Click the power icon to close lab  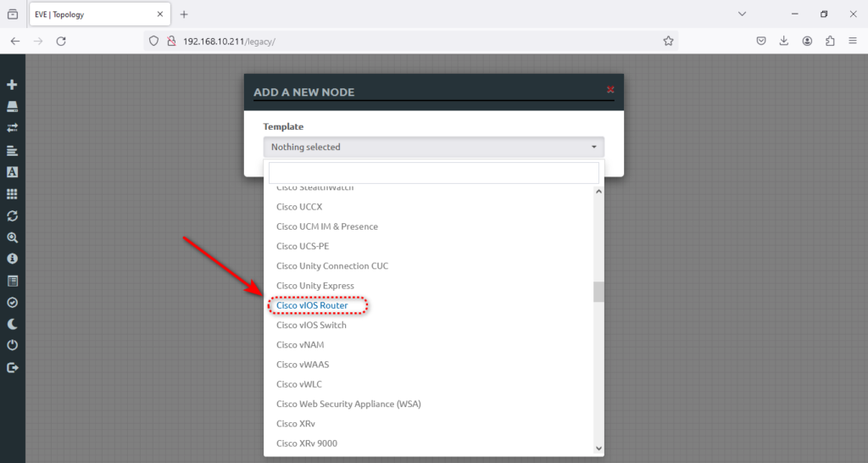pyautogui.click(x=12, y=346)
